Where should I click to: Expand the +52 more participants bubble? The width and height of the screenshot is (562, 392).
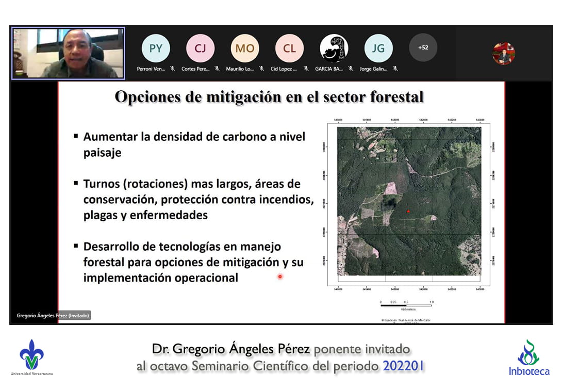[x=423, y=47]
